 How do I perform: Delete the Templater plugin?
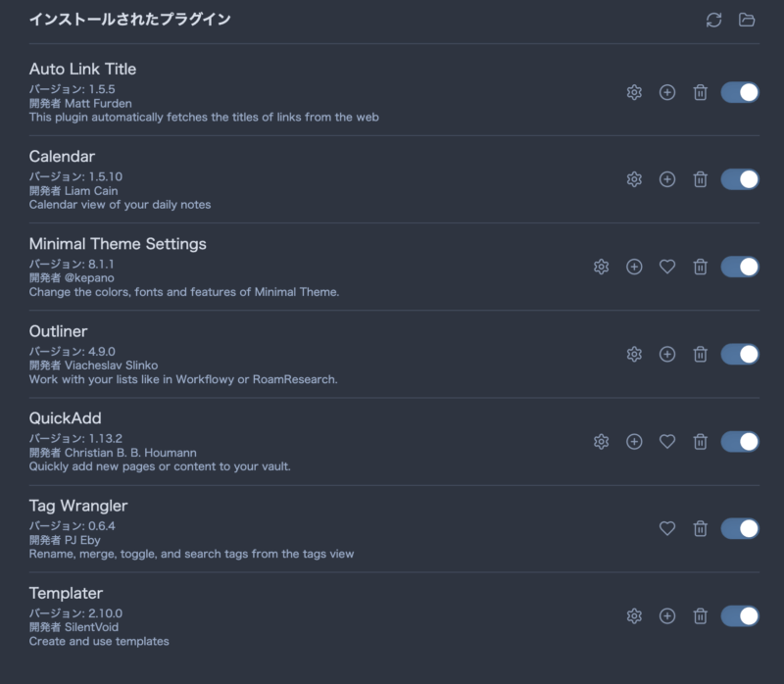click(700, 616)
